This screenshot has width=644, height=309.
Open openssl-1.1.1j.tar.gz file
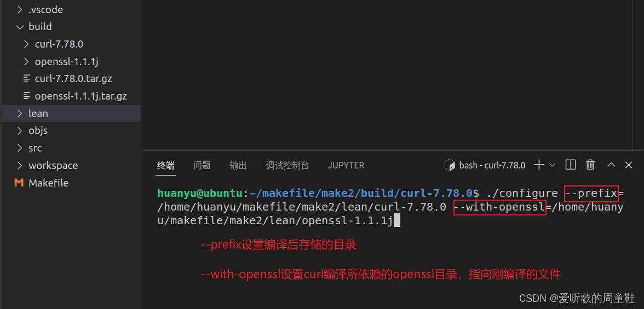tap(81, 96)
